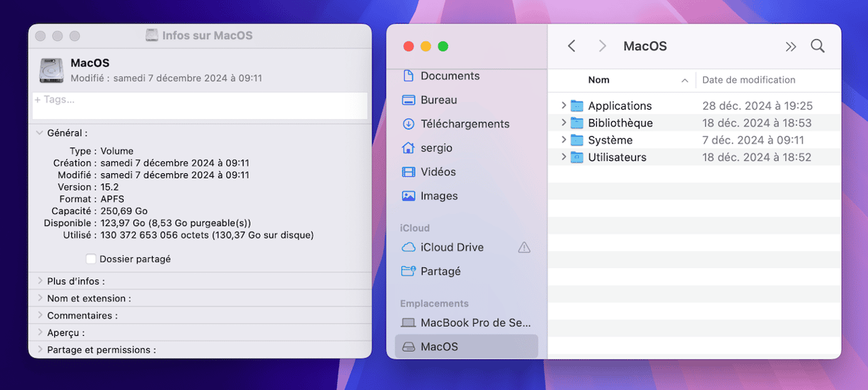Expand the Nom et extension section
868x390 pixels.
tap(40, 298)
